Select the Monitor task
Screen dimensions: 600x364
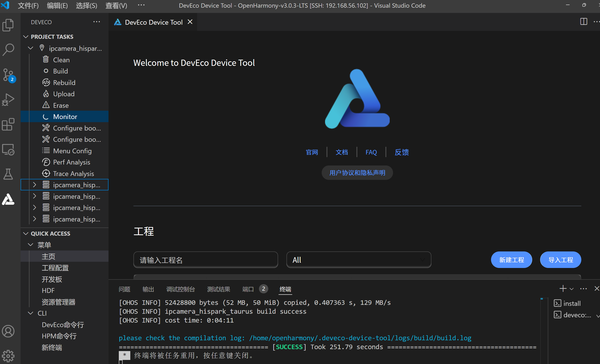(64, 117)
